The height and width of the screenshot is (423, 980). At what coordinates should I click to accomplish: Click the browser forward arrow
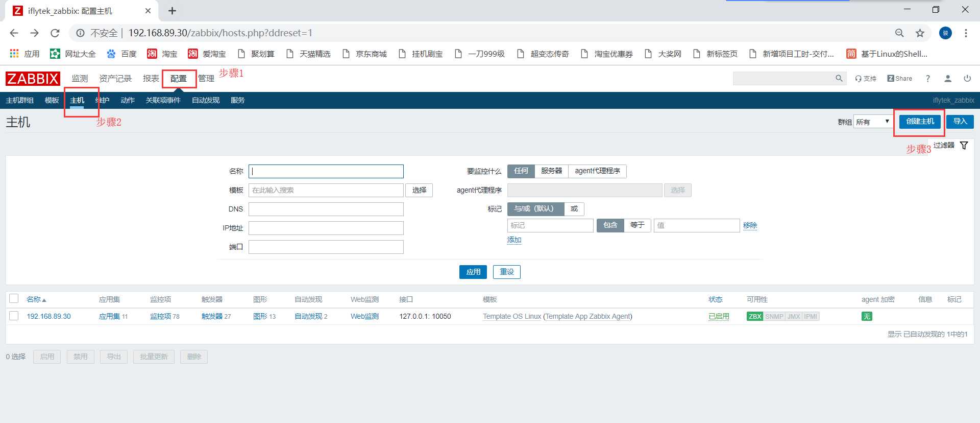tap(34, 33)
